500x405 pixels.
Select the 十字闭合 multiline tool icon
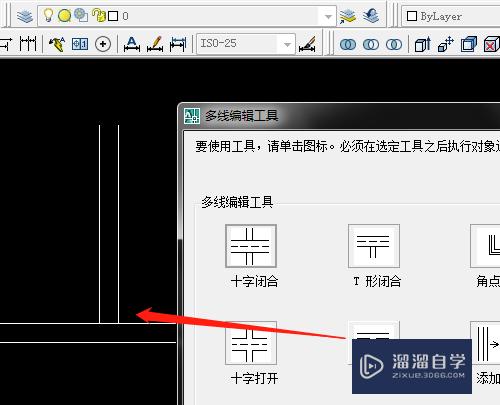coord(251,246)
